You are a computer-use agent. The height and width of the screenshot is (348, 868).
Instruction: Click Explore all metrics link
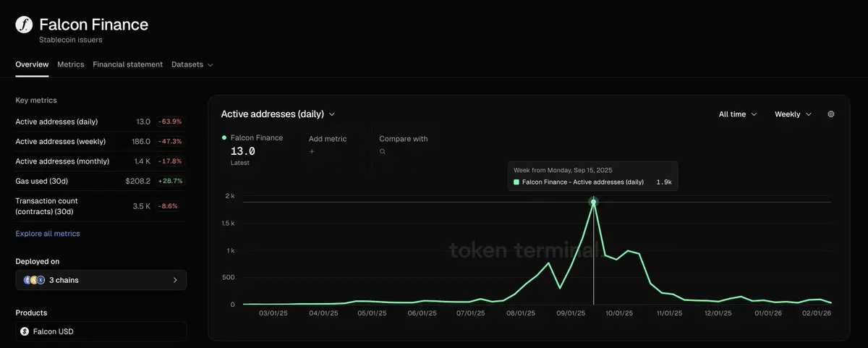[x=48, y=234]
